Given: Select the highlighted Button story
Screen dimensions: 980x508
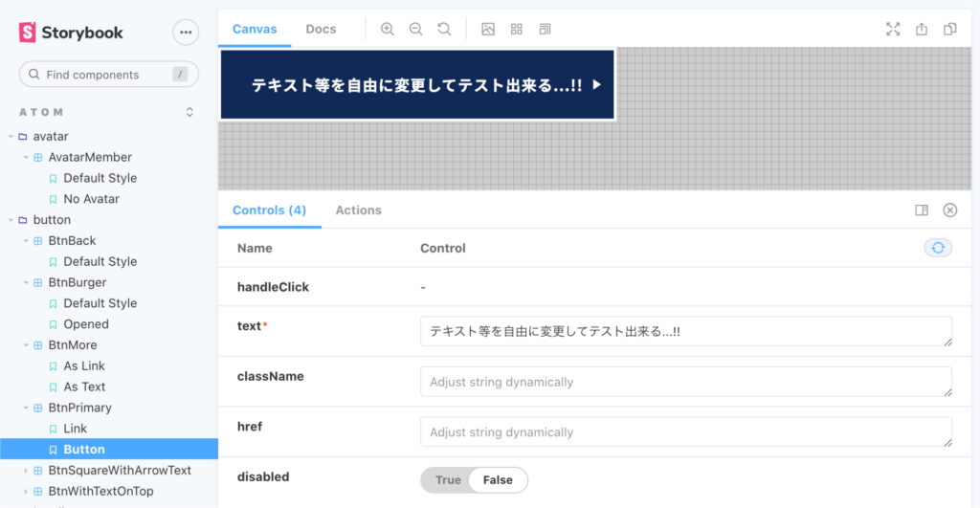Looking at the screenshot, I should click(x=109, y=450).
